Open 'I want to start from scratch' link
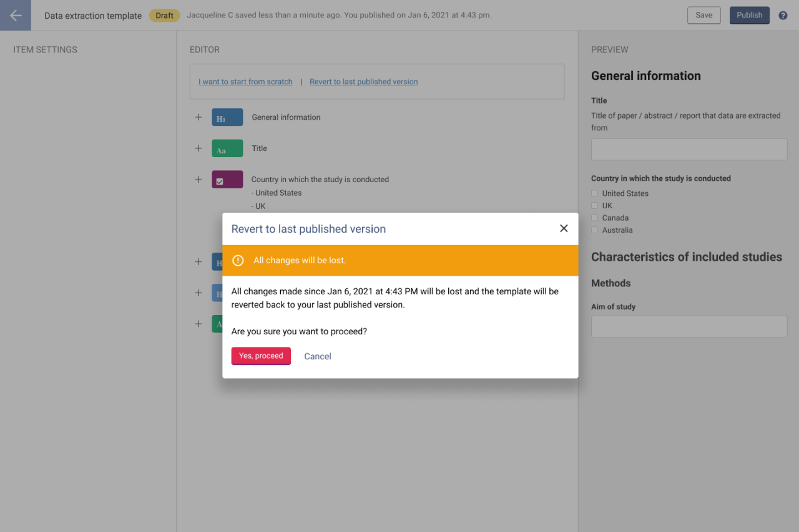 click(x=245, y=82)
